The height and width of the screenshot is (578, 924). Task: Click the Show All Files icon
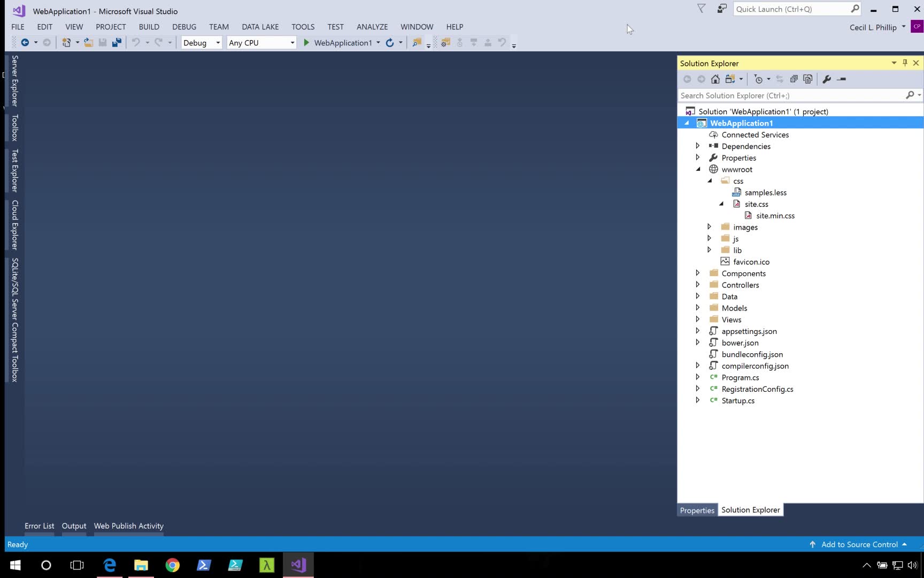[807, 79]
